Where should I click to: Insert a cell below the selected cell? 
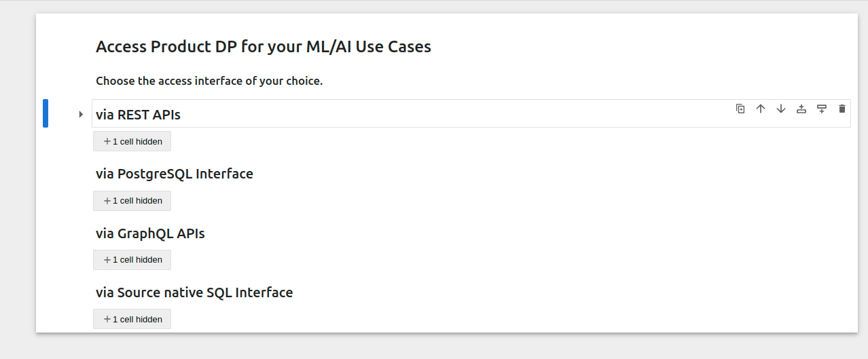pyautogui.click(x=822, y=109)
